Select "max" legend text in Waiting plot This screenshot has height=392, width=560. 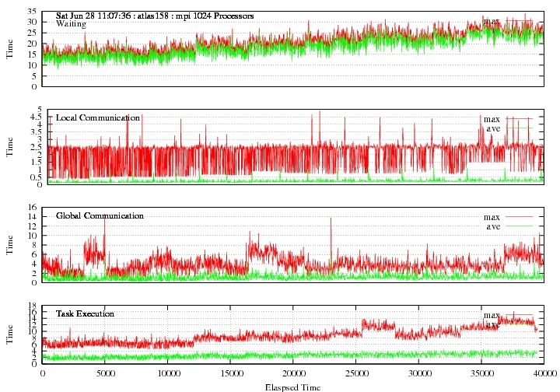492,21
